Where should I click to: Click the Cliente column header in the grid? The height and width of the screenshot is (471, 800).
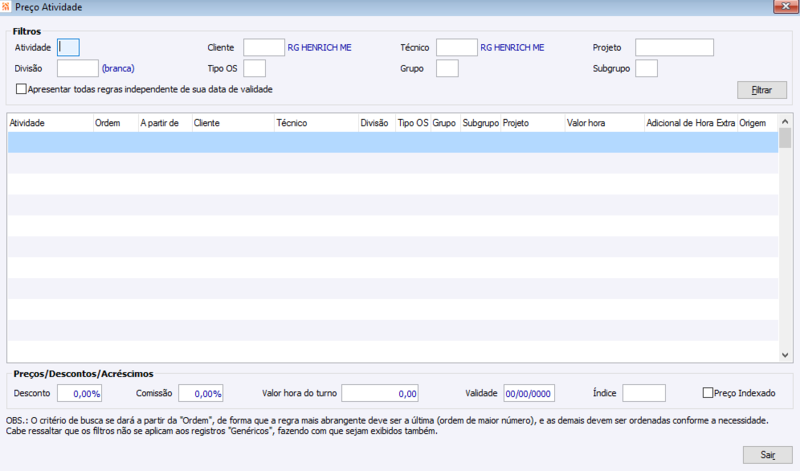(x=233, y=123)
